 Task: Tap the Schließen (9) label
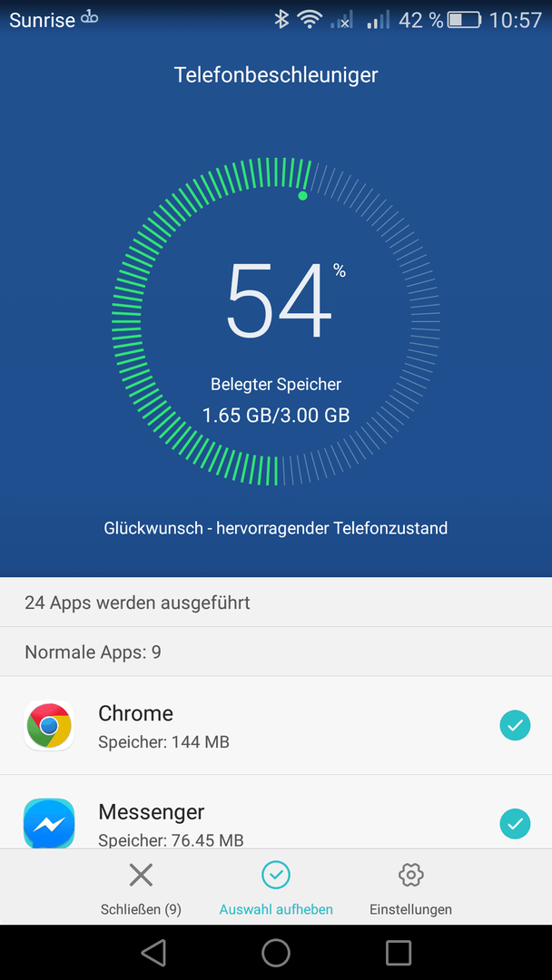coord(141,908)
